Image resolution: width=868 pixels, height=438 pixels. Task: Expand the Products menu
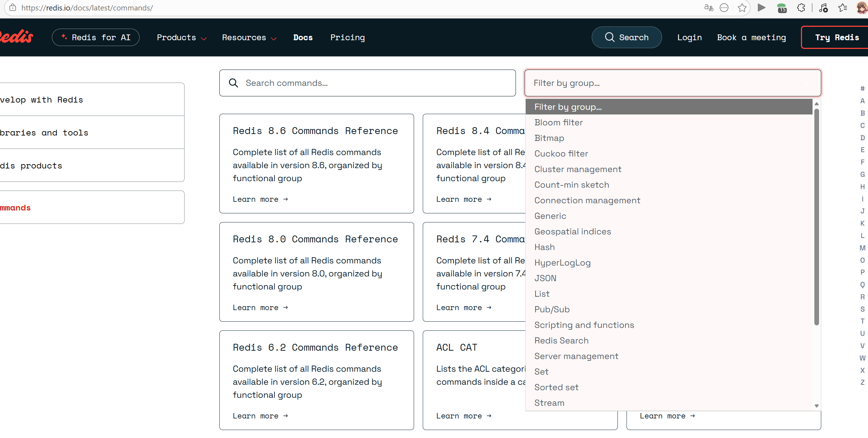click(x=181, y=37)
